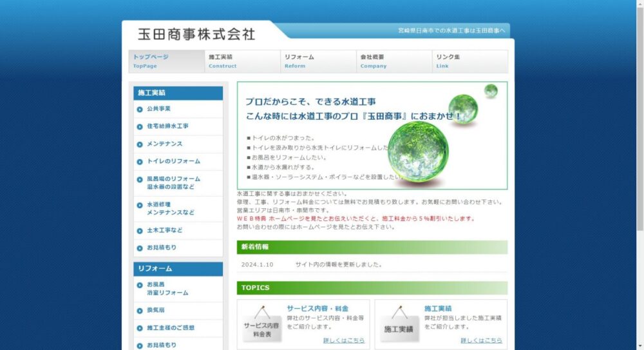Screen dimensions: 644x350
Task: Click the bullet icon beside 風呂場のリフォーム
Action: click(140, 179)
